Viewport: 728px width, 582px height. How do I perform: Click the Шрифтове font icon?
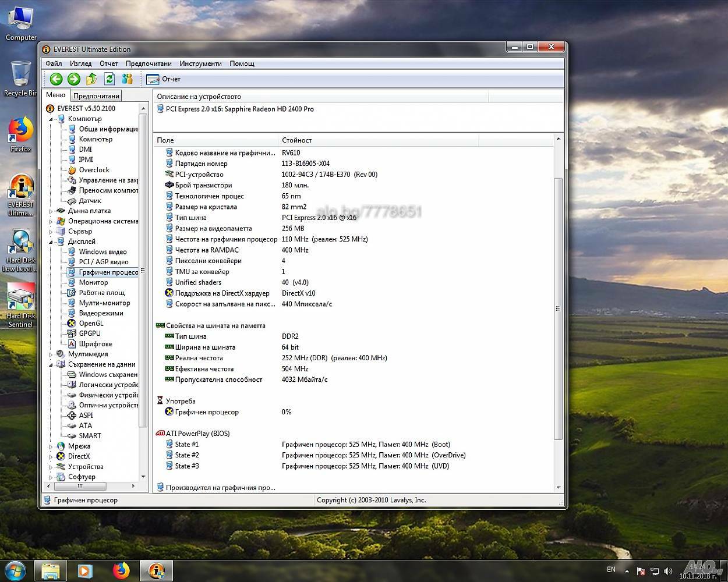(x=72, y=344)
